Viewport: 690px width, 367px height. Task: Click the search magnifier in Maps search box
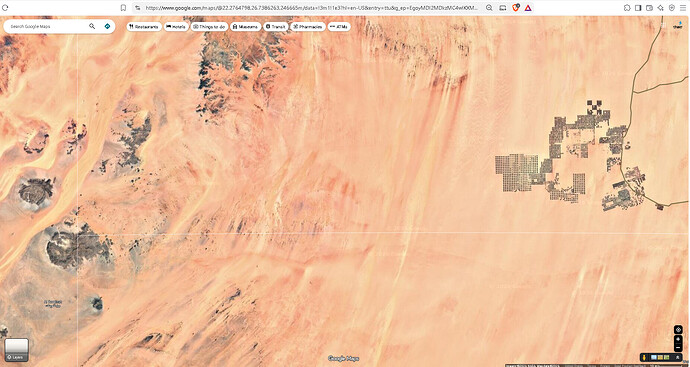(x=92, y=26)
